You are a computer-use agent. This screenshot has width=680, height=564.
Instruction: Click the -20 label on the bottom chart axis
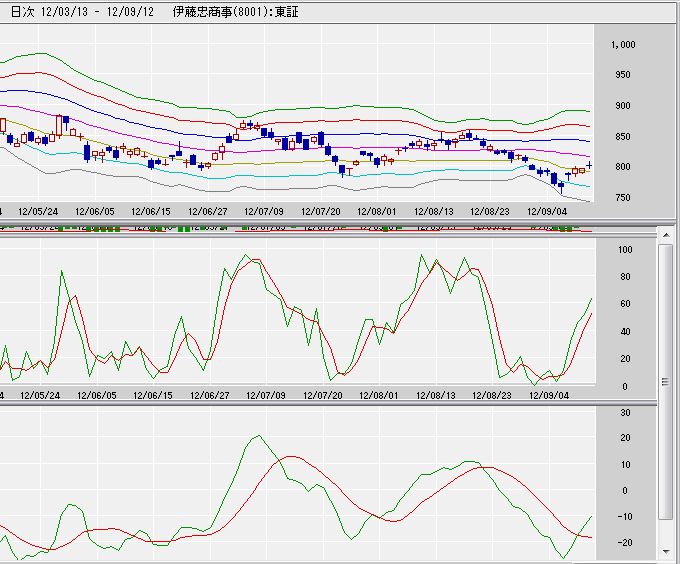click(x=625, y=543)
